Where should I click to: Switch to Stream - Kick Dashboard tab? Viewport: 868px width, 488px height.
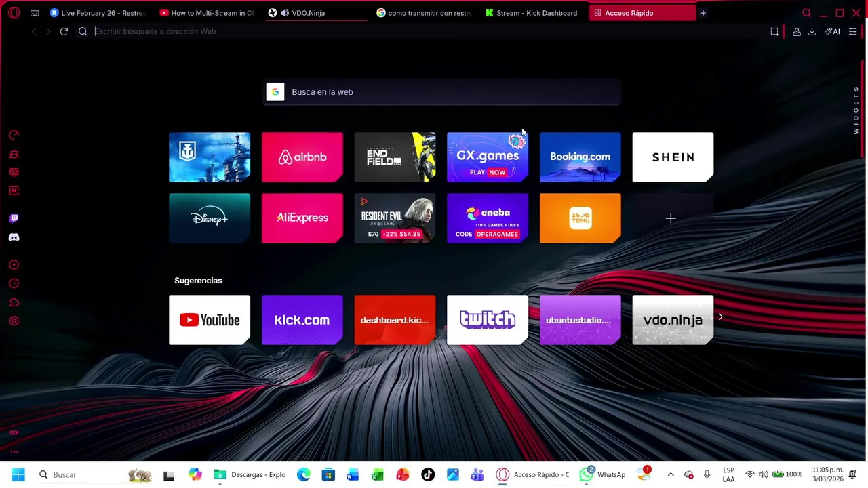tap(532, 13)
